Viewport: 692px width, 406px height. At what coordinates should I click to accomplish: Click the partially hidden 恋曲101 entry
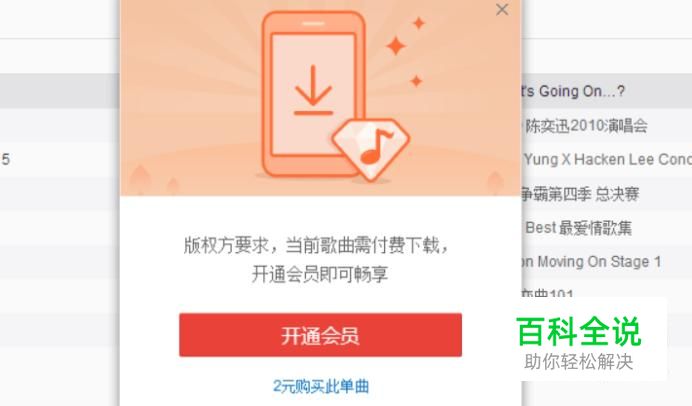pyautogui.click(x=547, y=293)
